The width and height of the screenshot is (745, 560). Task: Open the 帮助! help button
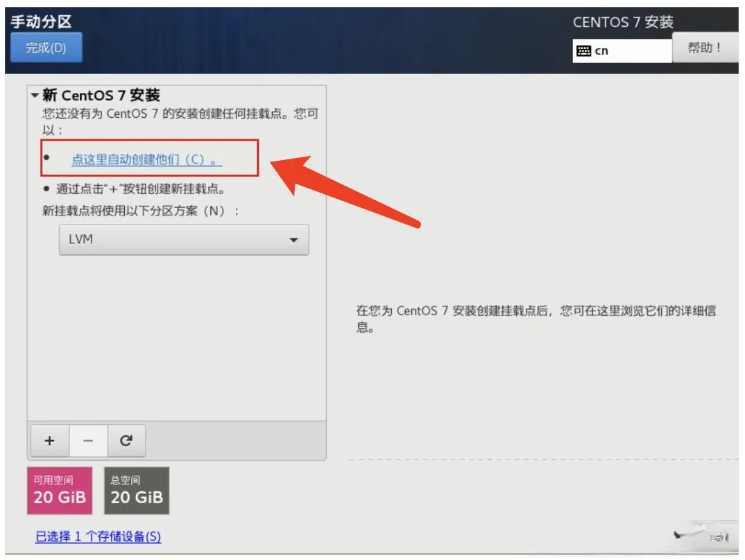point(705,47)
